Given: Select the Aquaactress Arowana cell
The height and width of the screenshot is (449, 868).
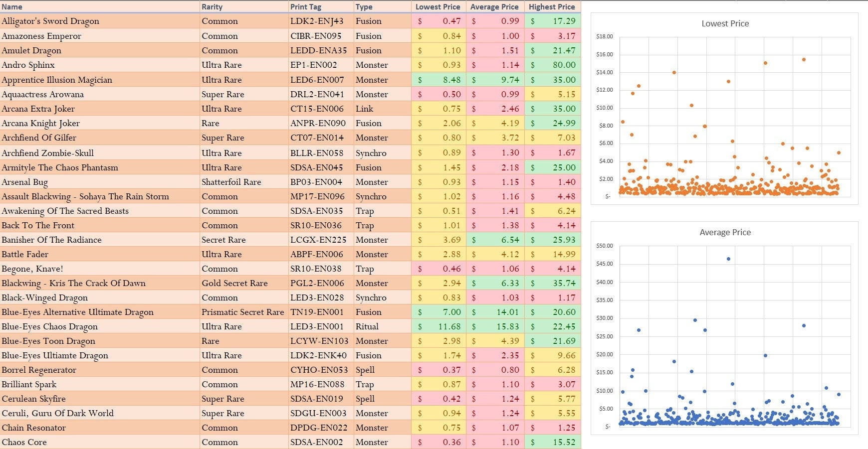Looking at the screenshot, I should (100, 94).
